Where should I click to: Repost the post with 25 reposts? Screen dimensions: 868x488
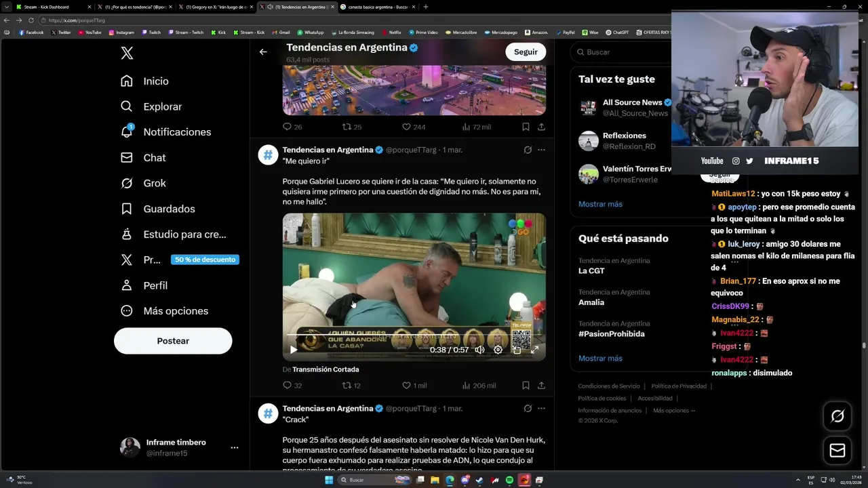pos(352,127)
